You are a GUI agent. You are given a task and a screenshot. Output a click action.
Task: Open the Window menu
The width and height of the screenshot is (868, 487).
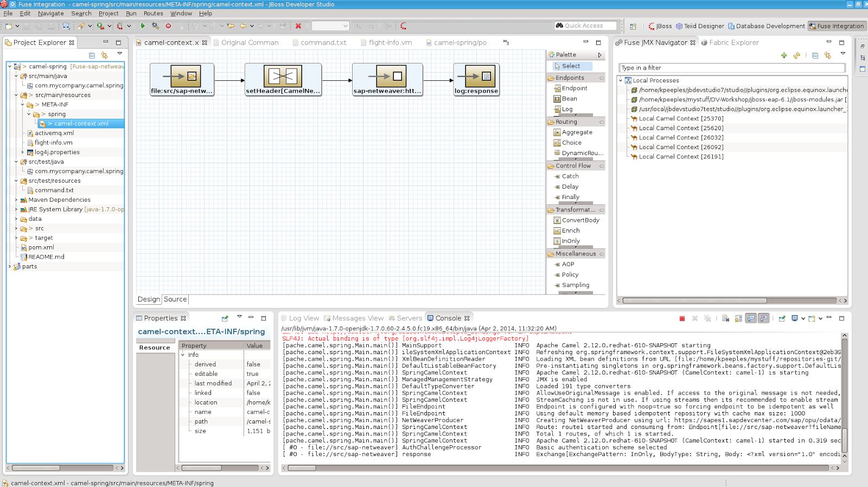pos(181,14)
